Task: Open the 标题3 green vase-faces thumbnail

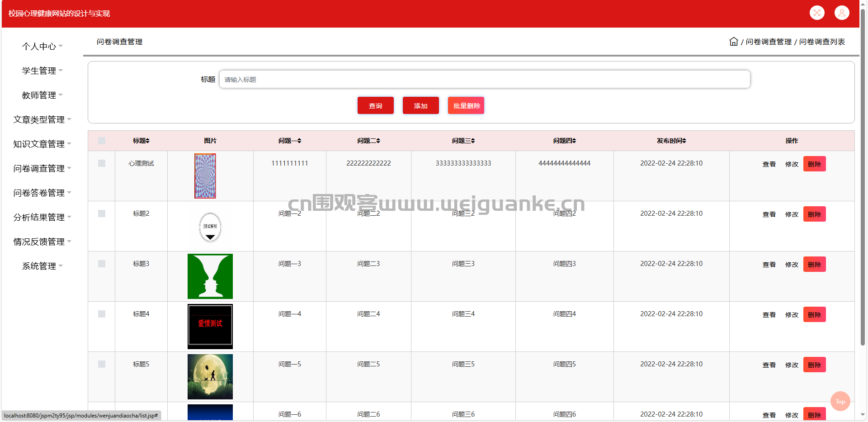Action: (x=210, y=276)
